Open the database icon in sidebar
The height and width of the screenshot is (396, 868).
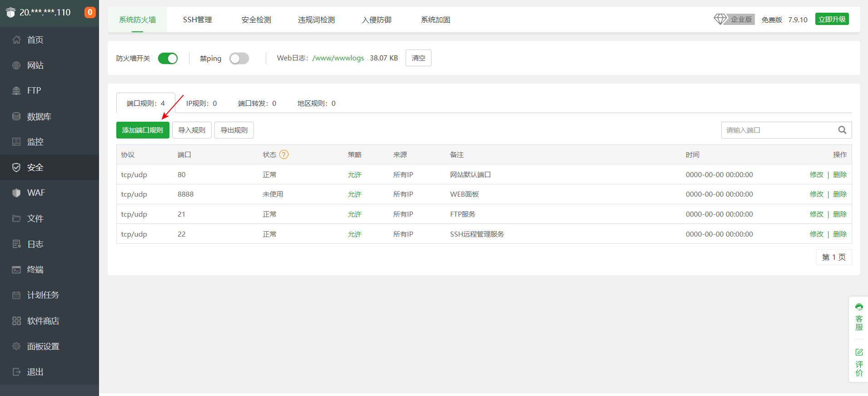click(x=16, y=117)
